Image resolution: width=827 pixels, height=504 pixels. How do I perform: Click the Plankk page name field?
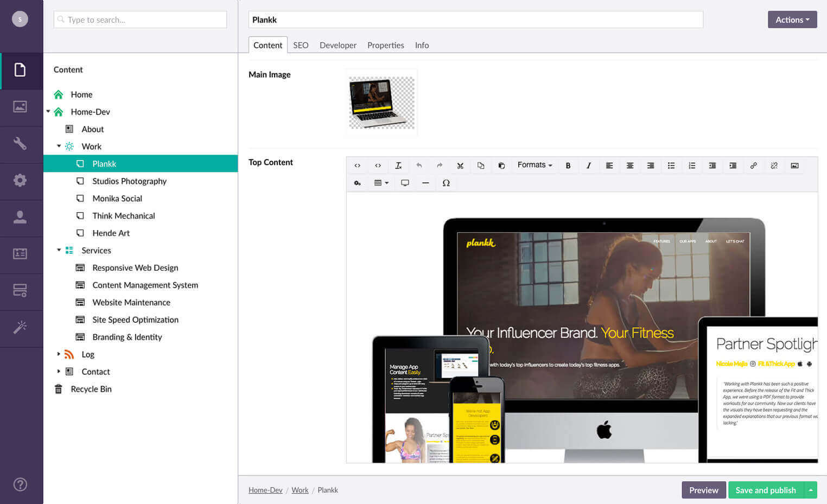point(476,20)
